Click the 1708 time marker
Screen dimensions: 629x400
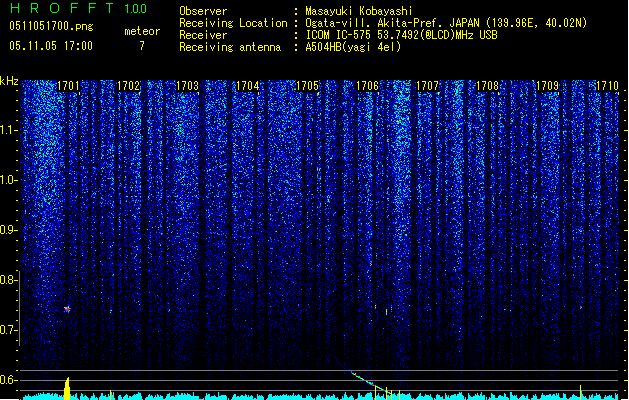point(487,86)
